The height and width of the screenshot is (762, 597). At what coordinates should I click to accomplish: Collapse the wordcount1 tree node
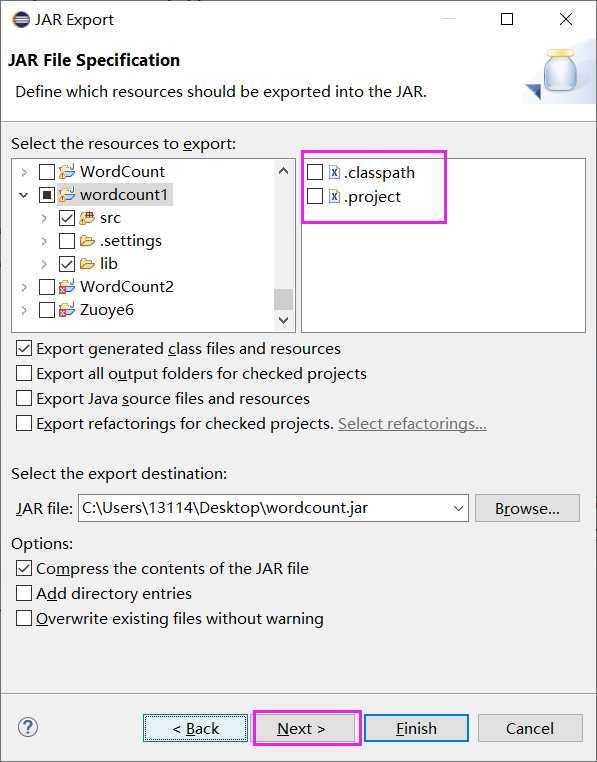(23, 195)
